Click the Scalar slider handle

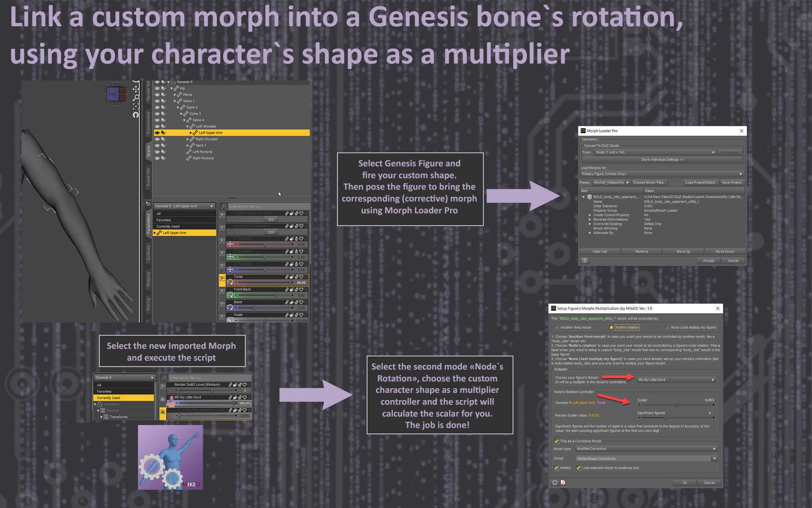point(676,404)
